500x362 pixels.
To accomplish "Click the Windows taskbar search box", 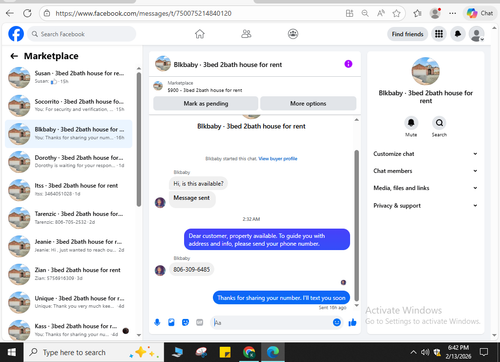I will [x=94, y=352].
